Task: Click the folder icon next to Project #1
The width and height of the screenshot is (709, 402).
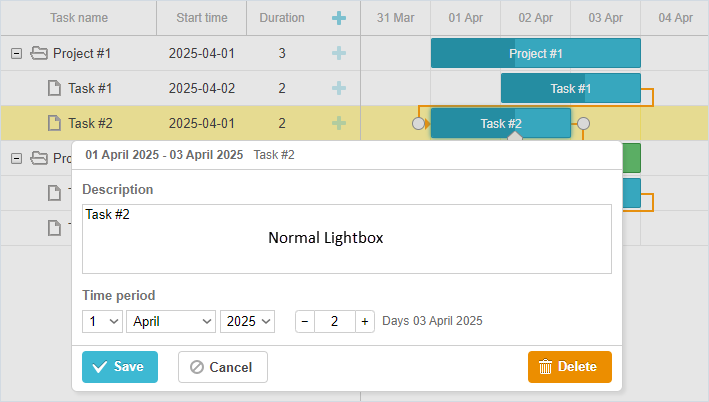Action: click(x=39, y=53)
